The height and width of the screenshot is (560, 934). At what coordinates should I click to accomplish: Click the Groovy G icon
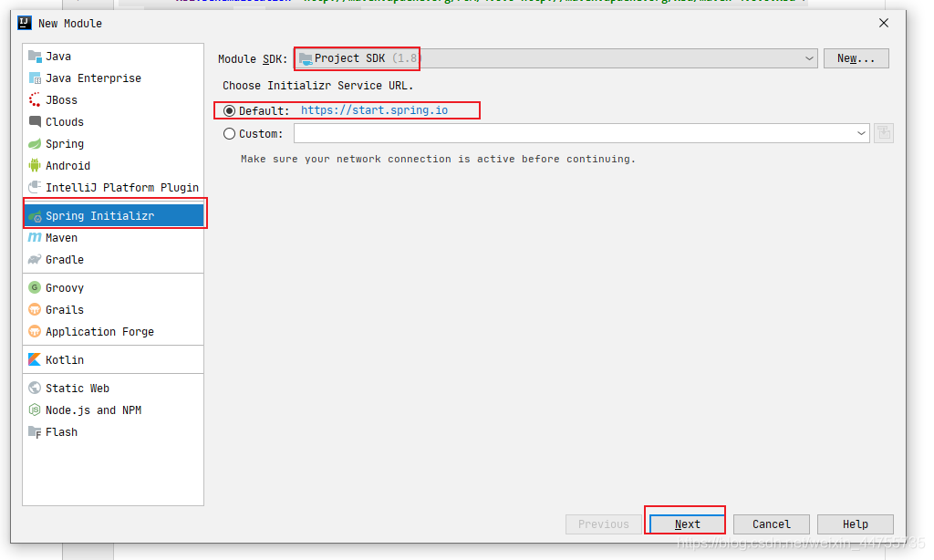pos(35,287)
